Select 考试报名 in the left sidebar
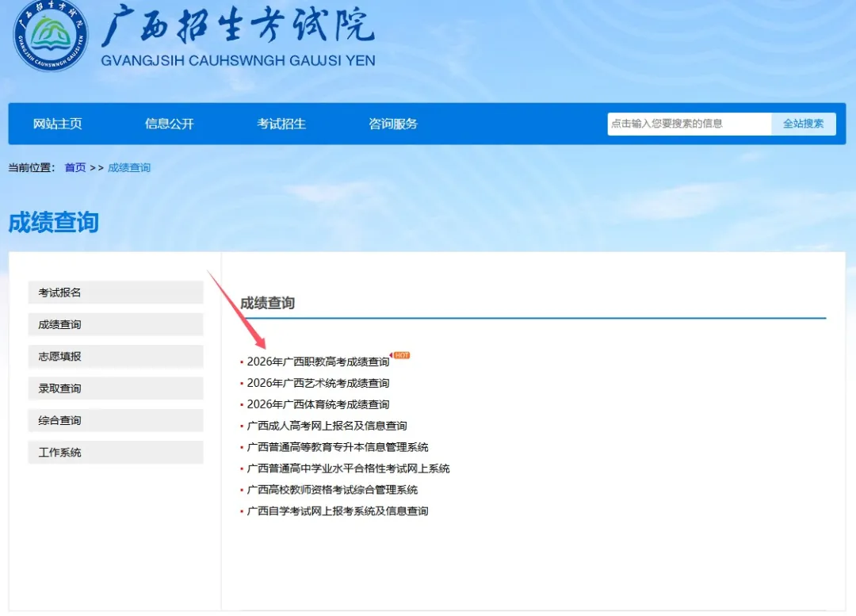The height and width of the screenshot is (616, 856). click(x=116, y=293)
